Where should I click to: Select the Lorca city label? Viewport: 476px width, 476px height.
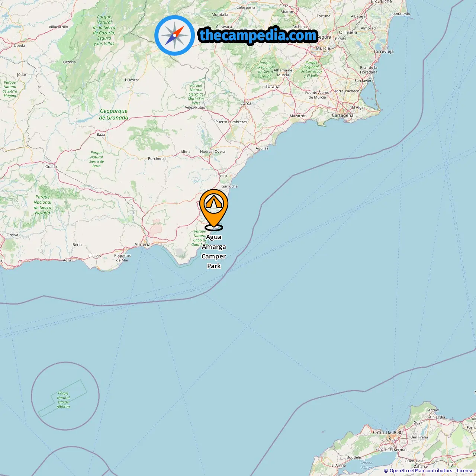[246, 103]
